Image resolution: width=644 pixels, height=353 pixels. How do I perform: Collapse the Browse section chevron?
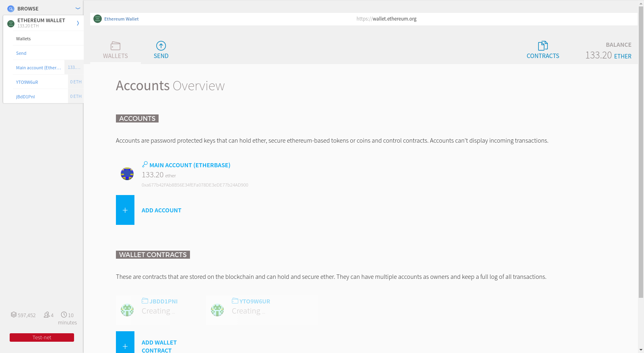78,8
